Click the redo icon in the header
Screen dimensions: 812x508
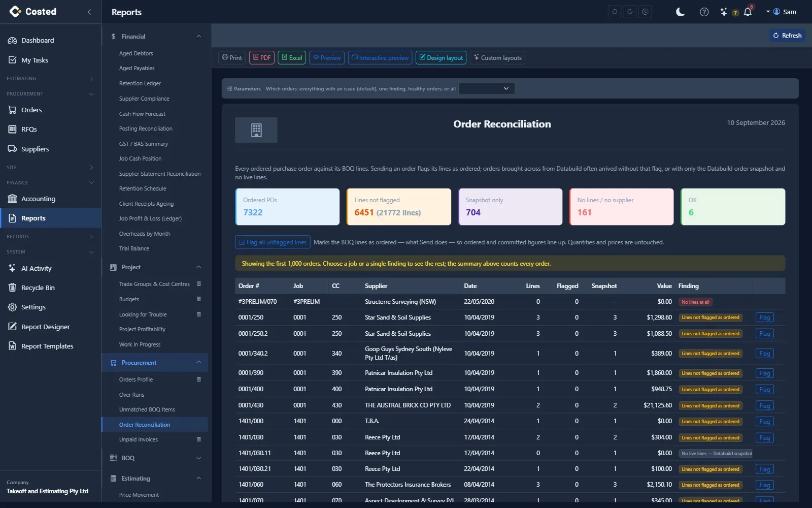tap(630, 12)
